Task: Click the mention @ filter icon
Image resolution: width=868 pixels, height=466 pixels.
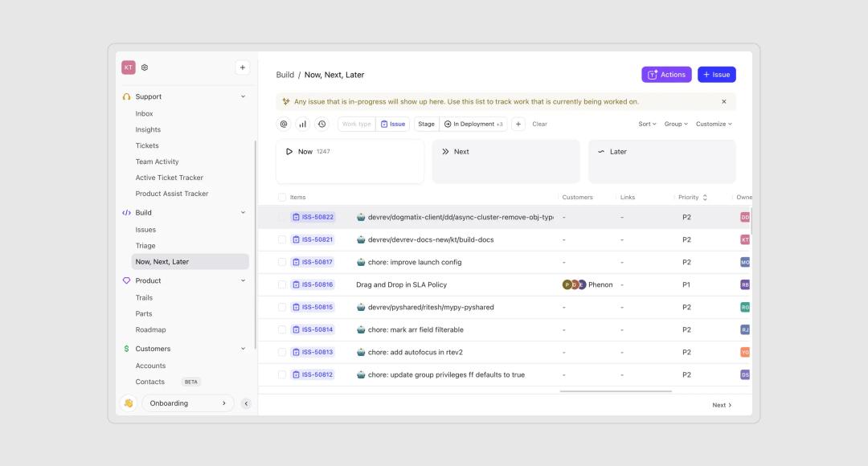Action: point(284,124)
